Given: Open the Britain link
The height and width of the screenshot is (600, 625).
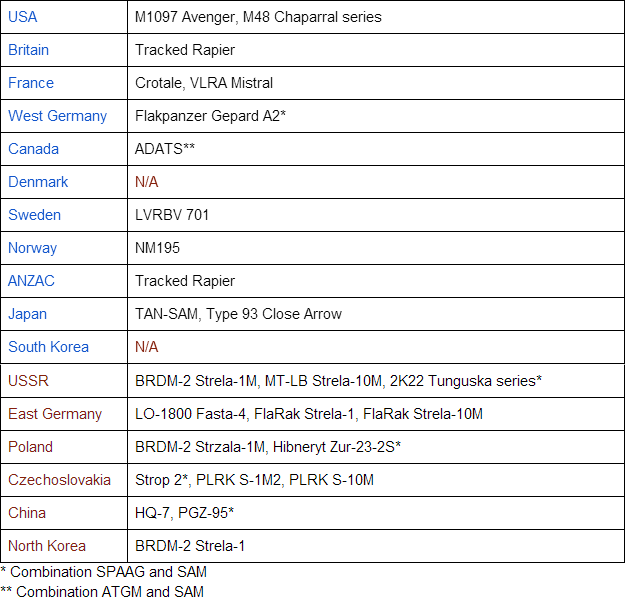Looking at the screenshot, I should (28, 50).
